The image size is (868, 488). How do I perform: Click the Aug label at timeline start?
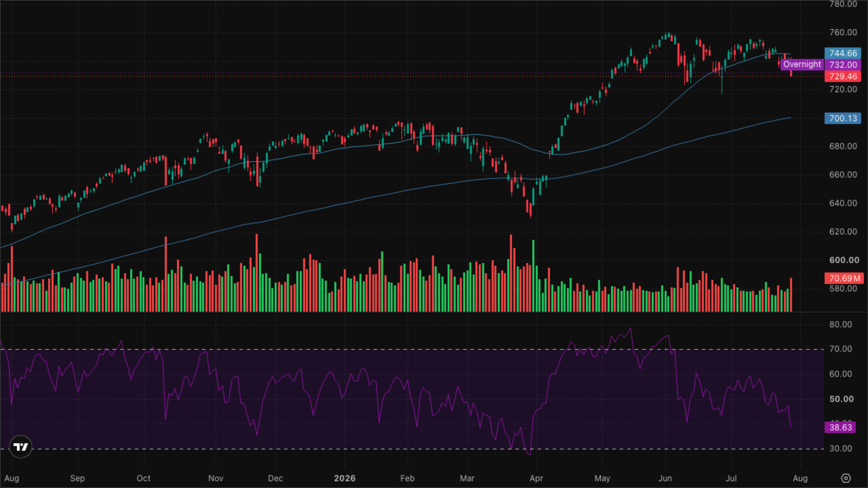(12, 478)
